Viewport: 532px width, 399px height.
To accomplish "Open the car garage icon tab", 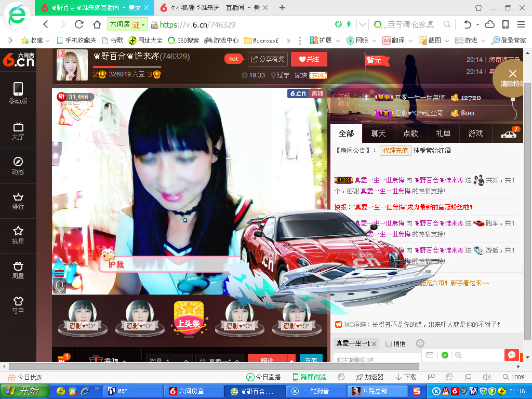I will coord(508,134).
